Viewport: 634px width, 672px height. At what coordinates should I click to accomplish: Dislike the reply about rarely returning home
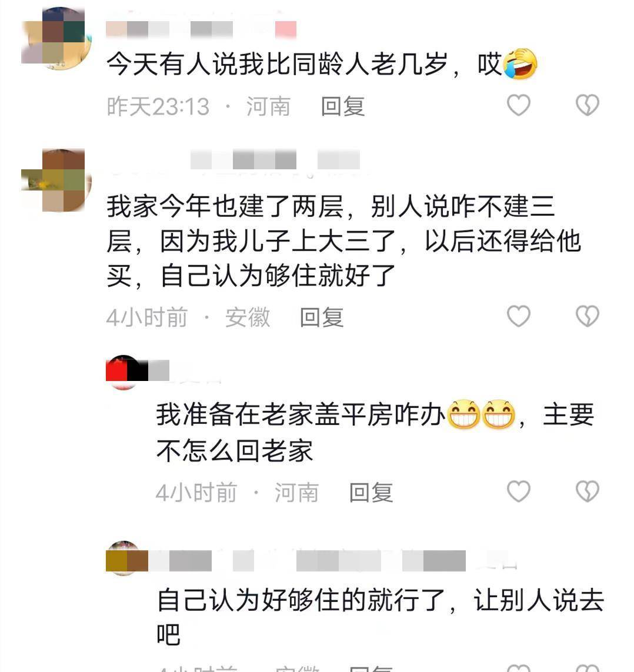pos(587,491)
